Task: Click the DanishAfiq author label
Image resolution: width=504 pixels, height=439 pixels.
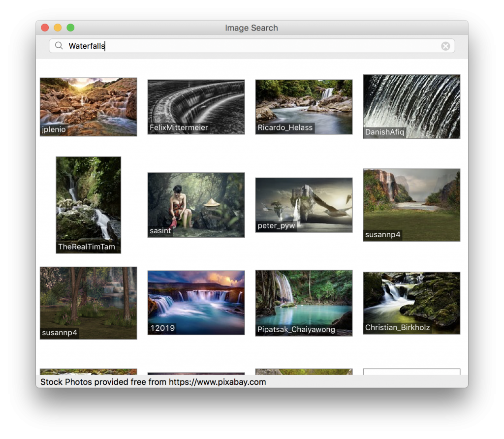Action: pyautogui.click(x=384, y=132)
